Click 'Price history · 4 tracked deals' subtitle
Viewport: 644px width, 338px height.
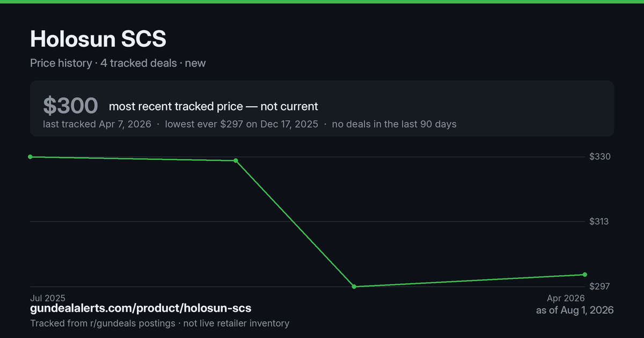click(104, 63)
